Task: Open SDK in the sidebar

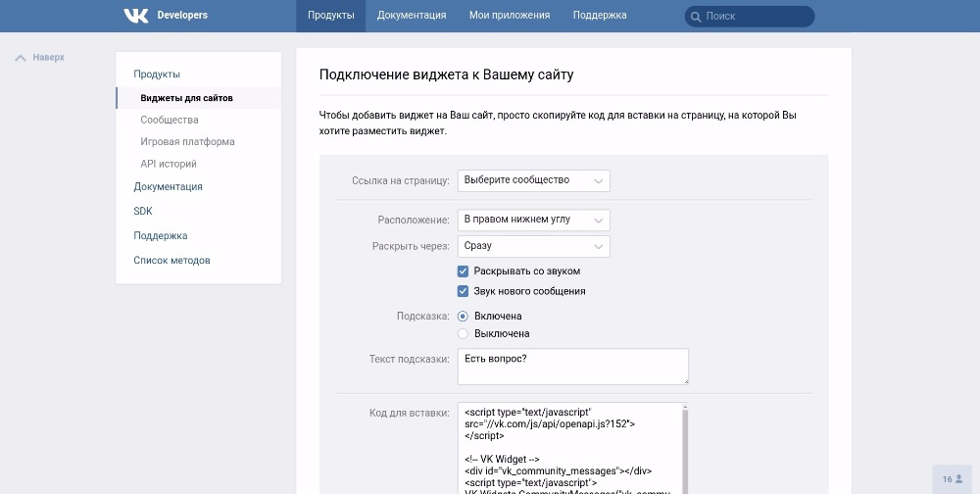Action: click(142, 212)
